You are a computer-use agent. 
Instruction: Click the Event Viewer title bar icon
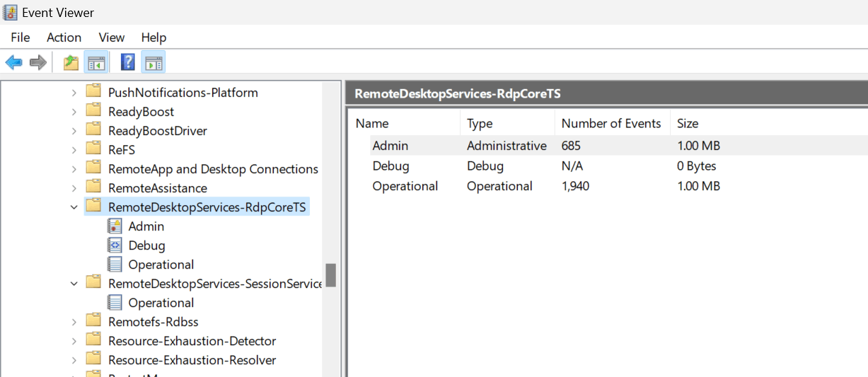(11, 12)
